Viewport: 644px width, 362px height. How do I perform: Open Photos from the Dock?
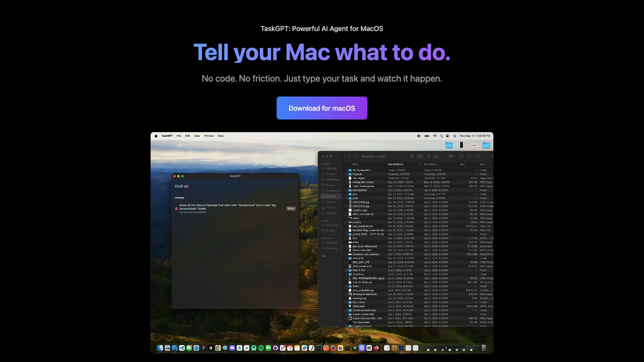[340, 348]
